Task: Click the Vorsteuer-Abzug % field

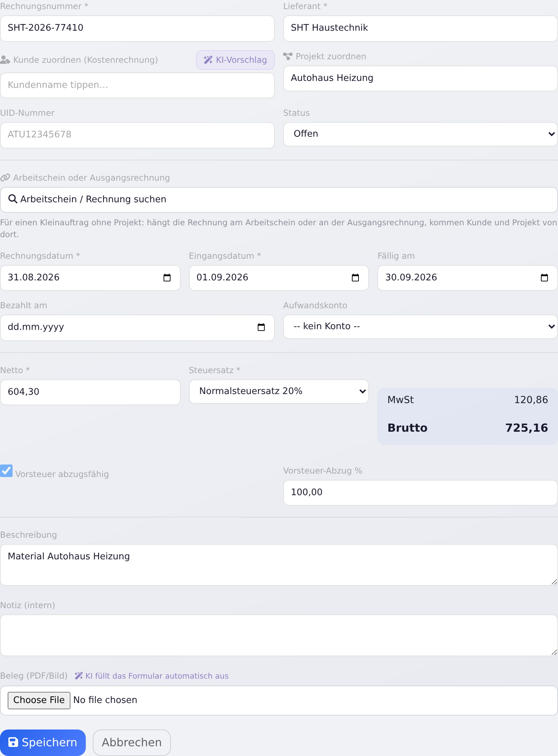Action: click(x=421, y=492)
